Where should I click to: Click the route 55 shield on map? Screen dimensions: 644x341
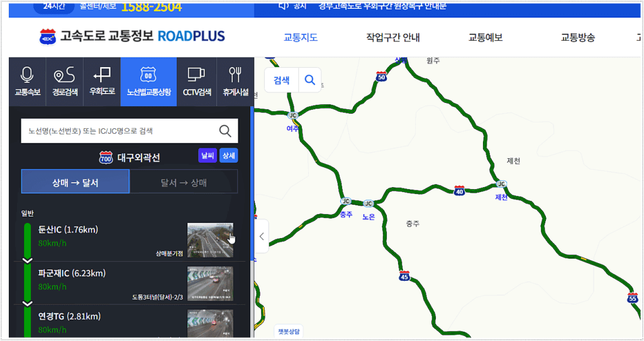(633, 298)
